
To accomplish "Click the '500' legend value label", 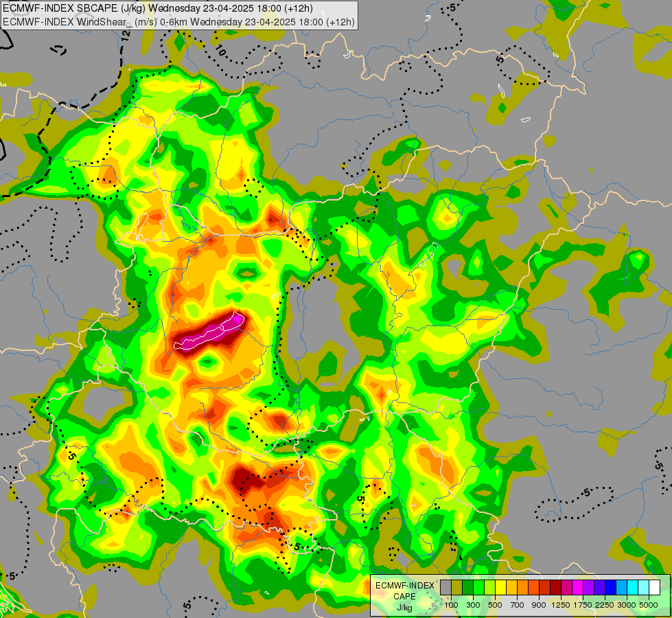I will 495,605.
